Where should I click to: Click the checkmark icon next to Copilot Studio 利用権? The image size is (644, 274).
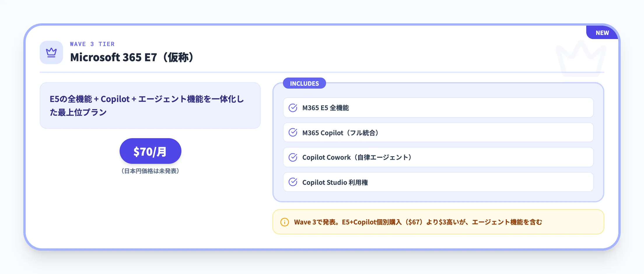(x=293, y=182)
